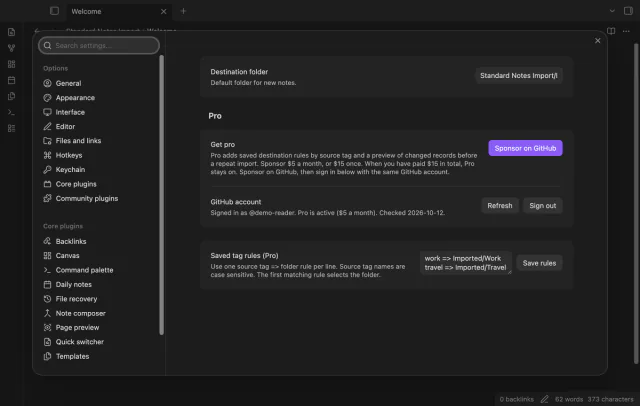This screenshot has height=406, width=640.
Task: Click the Destination folder input field
Action: pos(519,75)
